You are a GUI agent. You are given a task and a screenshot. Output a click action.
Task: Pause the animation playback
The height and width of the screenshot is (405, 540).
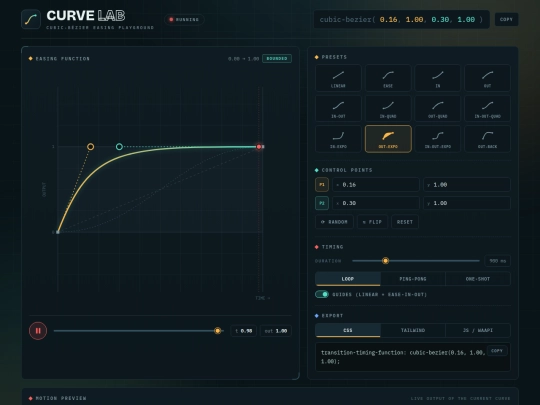38,331
